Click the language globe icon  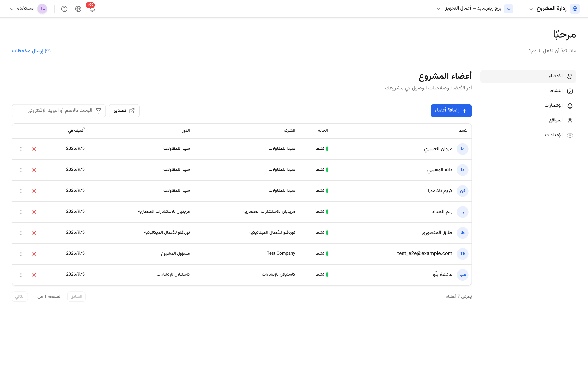pos(78,9)
